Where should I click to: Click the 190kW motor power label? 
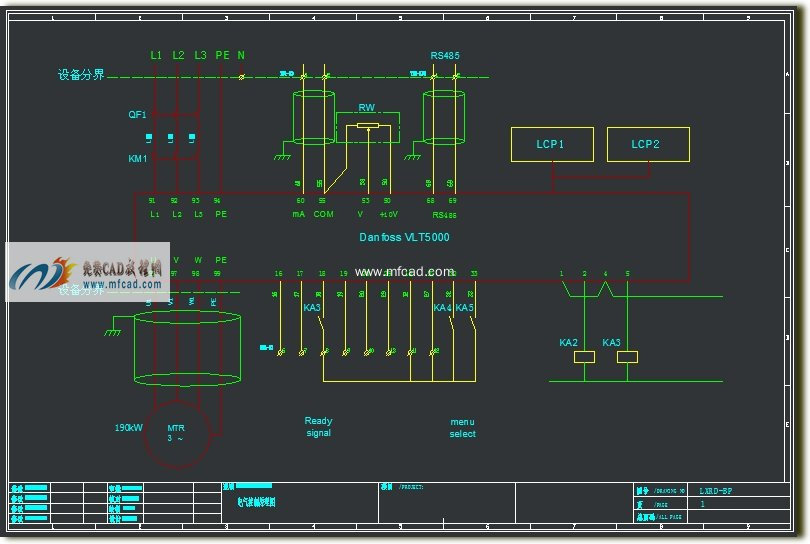pyautogui.click(x=128, y=428)
